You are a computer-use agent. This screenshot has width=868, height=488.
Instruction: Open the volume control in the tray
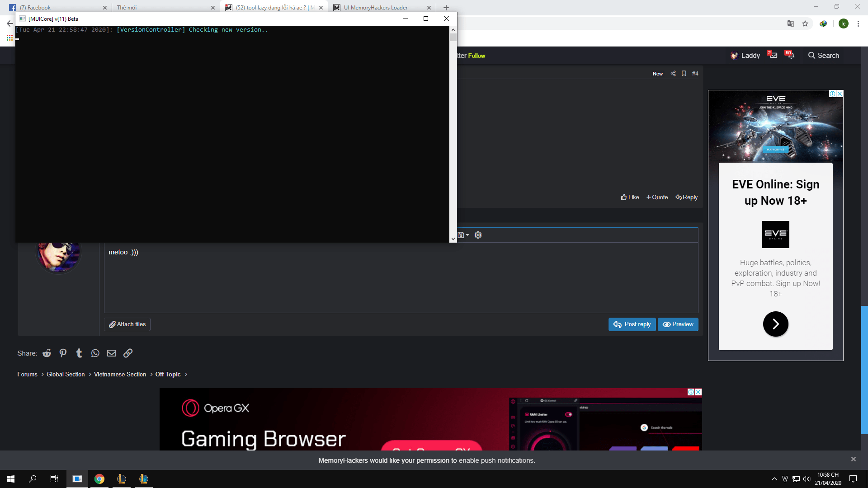[807, 479]
